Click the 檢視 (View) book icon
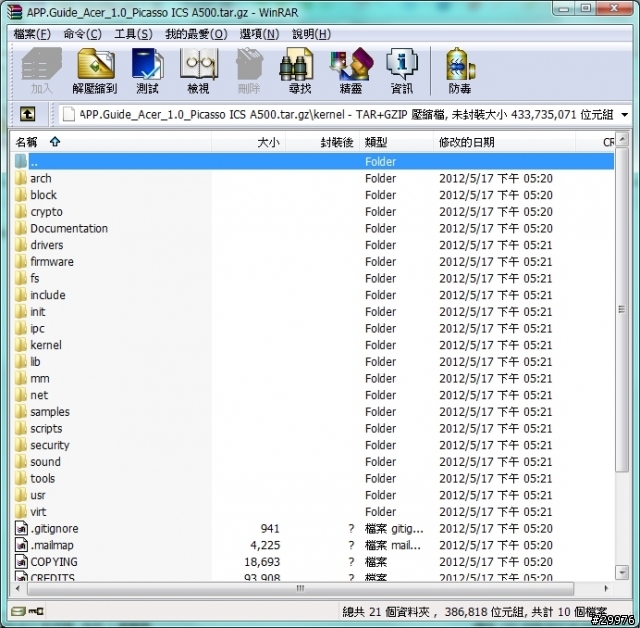Image resolution: width=640 pixels, height=628 pixels. tap(198, 71)
